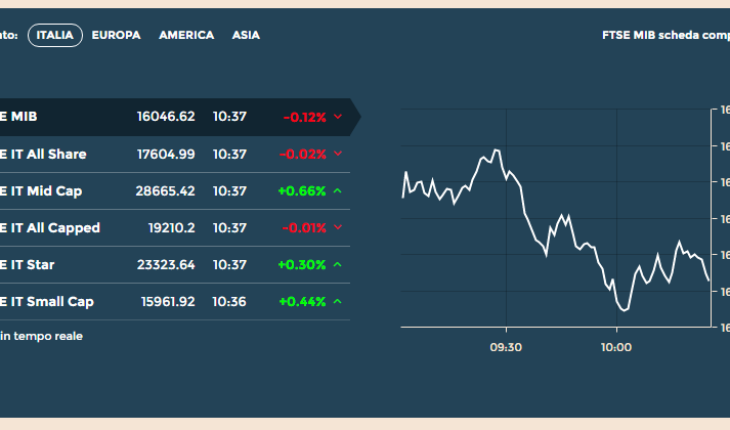Viewport: 730px width, 430px height.
Task: Show the ASIA markets tab
Action: coord(246,35)
